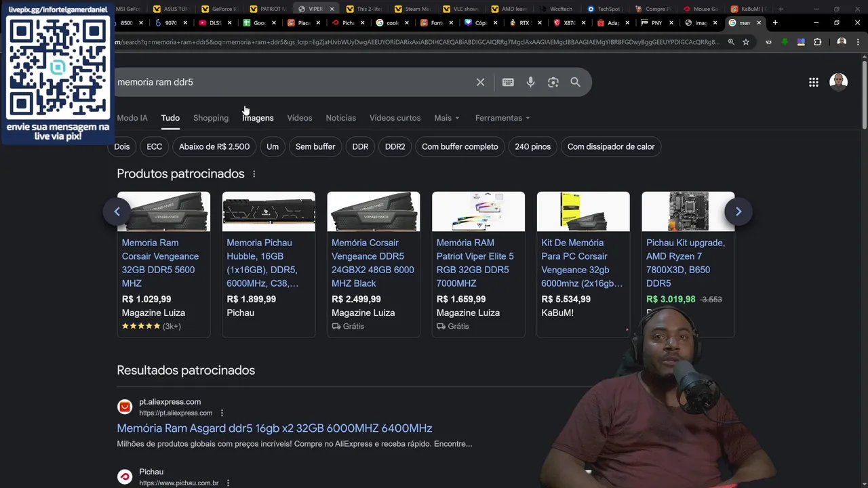This screenshot has width=868, height=488.
Task: Apply the DDR filter chip
Action: click(360, 146)
